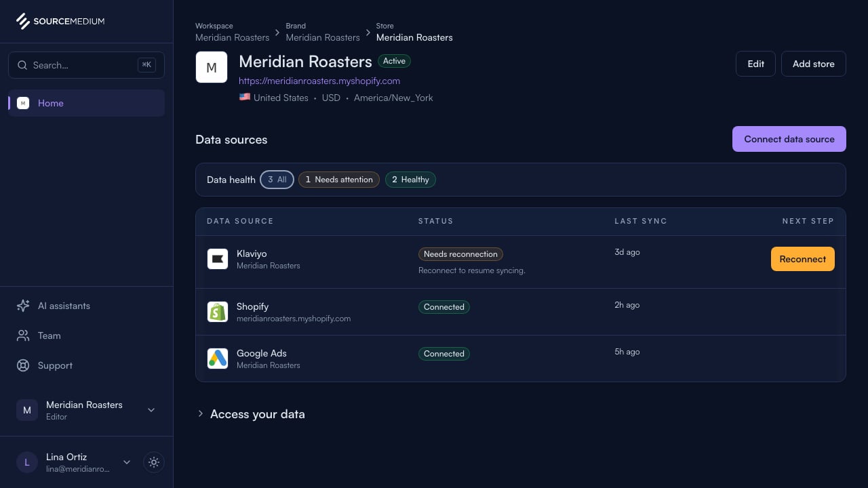
Task: Click the Status column header
Action: pos(435,221)
